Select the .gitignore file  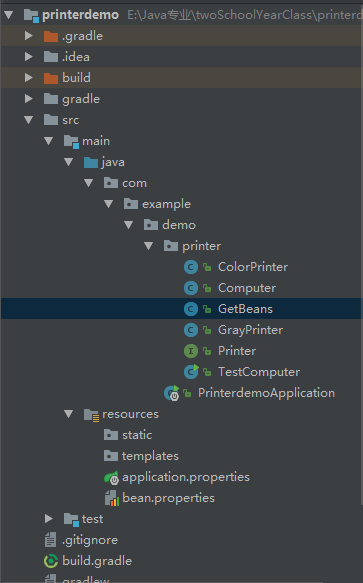coord(90,540)
